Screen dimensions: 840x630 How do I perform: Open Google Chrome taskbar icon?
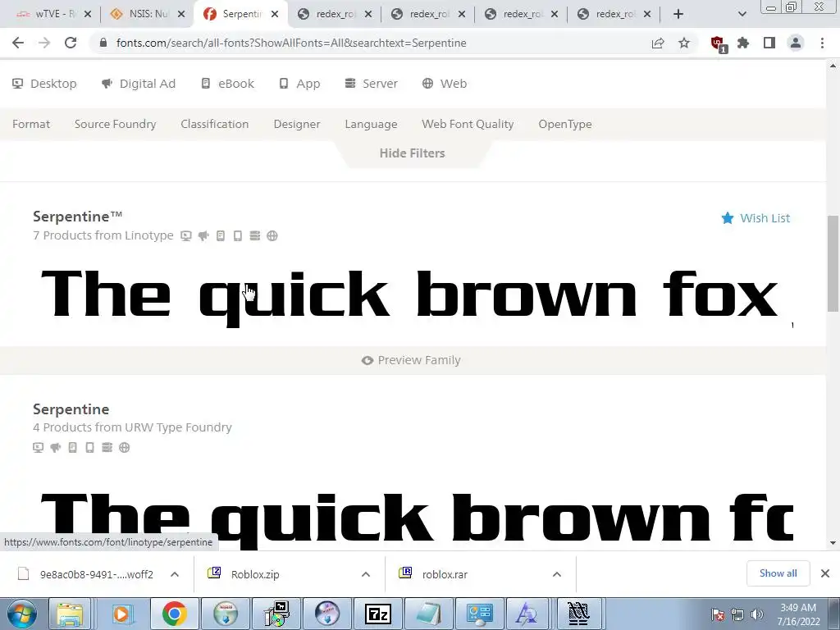point(174,614)
